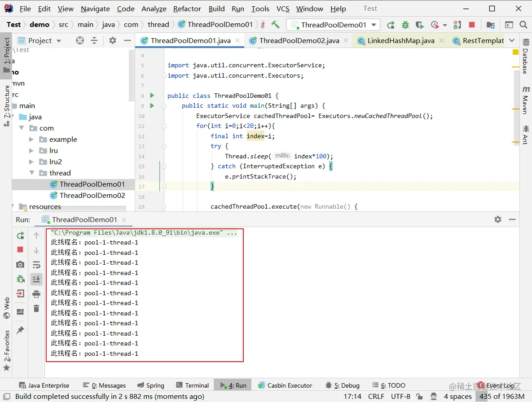This screenshot has width=532, height=402.
Task: Expand the lru folder
Action: (x=31, y=150)
